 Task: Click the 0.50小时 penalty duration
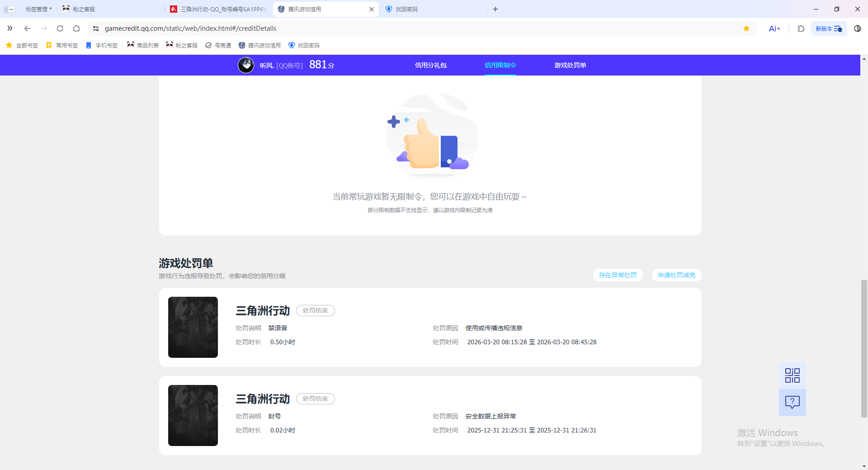pyautogui.click(x=283, y=342)
